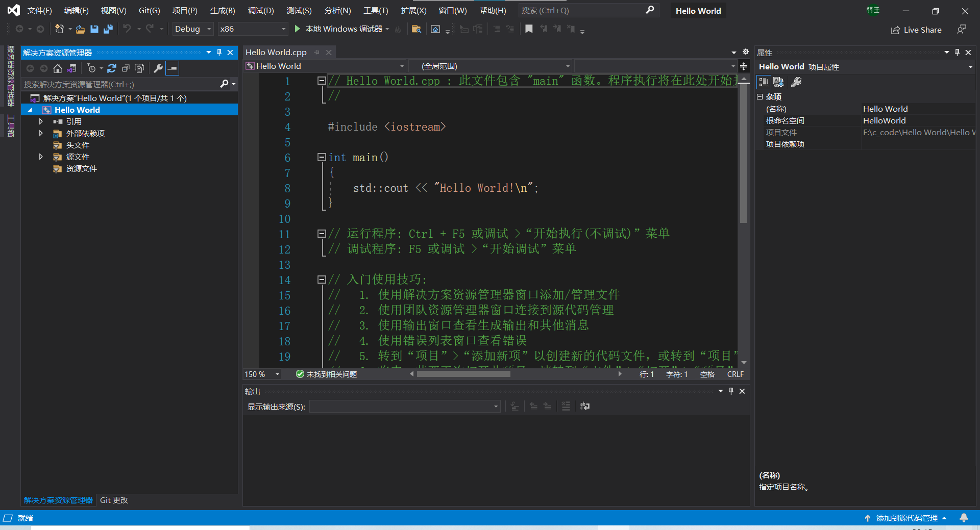Image resolution: width=980 pixels, height=530 pixels.
Task: Start the 本地 Windows 调试器 green play button
Action: [x=298, y=29]
